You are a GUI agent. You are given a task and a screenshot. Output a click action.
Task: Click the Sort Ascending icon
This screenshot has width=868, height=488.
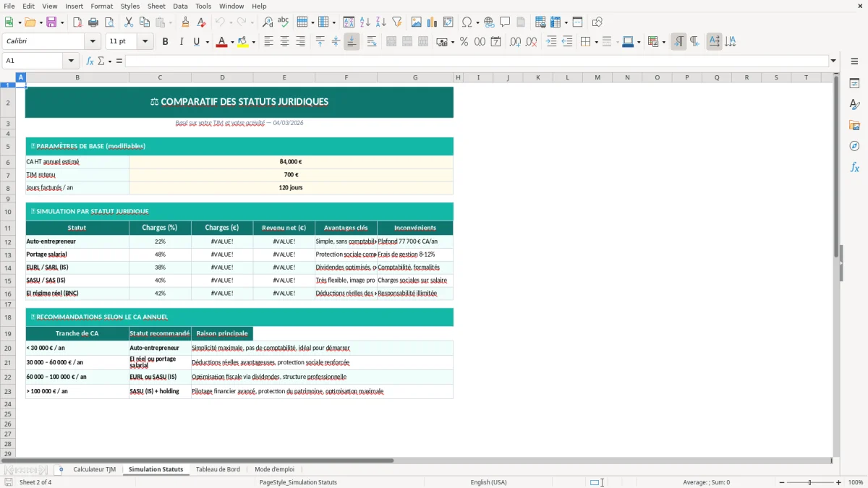pos(365,22)
